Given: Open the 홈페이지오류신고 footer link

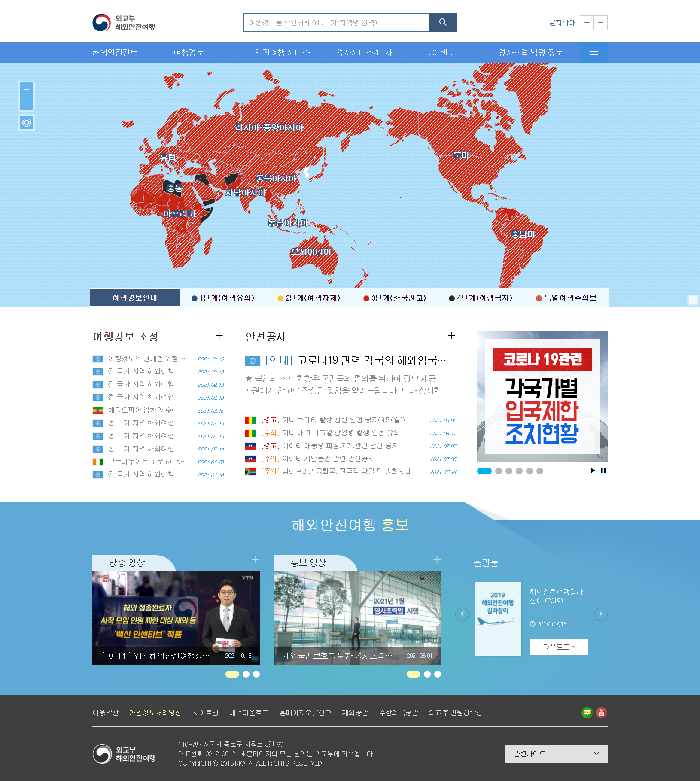Looking at the screenshot, I should point(305,713).
